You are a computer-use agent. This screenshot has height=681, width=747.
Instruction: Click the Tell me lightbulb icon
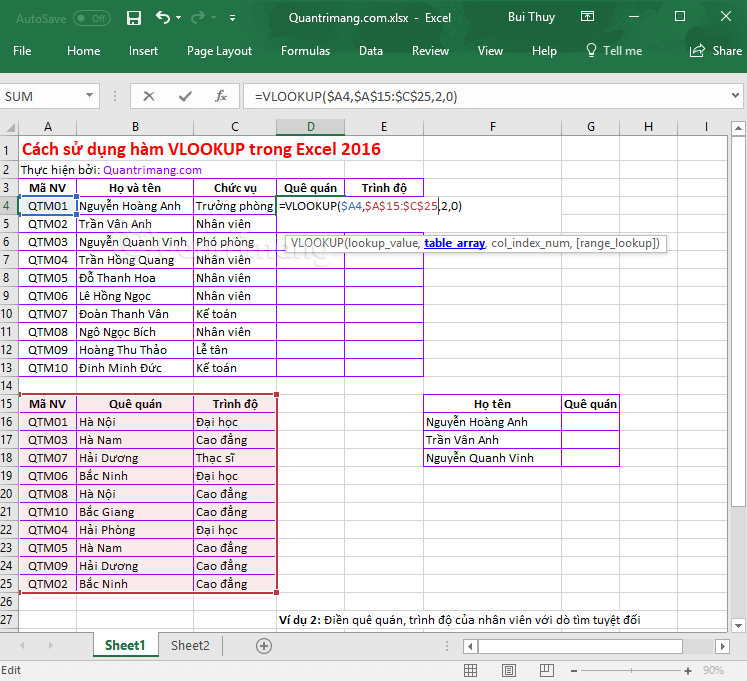[591, 50]
